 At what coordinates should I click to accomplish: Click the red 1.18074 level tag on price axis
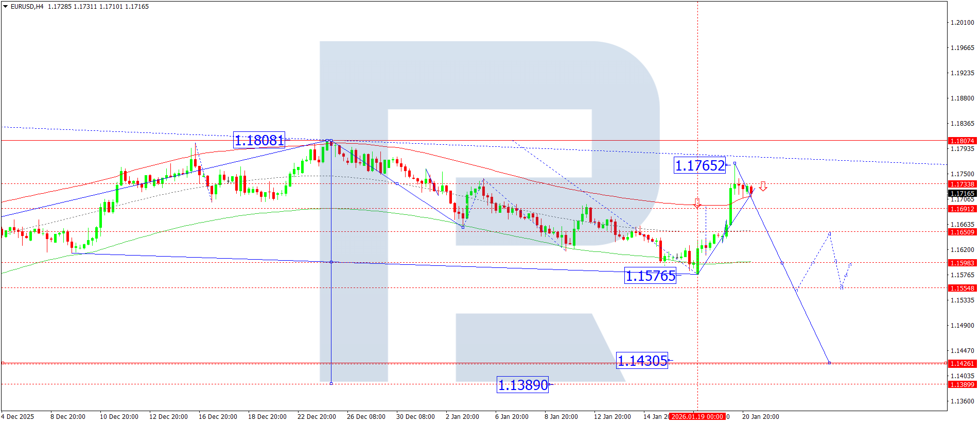tap(961, 141)
